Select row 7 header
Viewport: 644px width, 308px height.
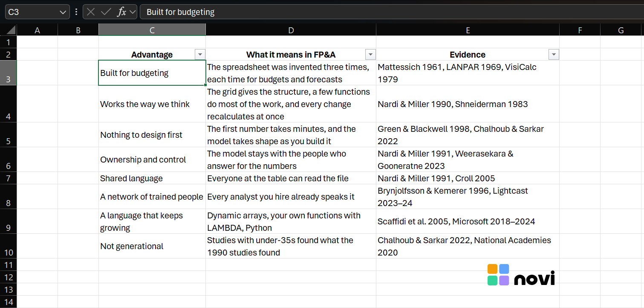pos(9,178)
